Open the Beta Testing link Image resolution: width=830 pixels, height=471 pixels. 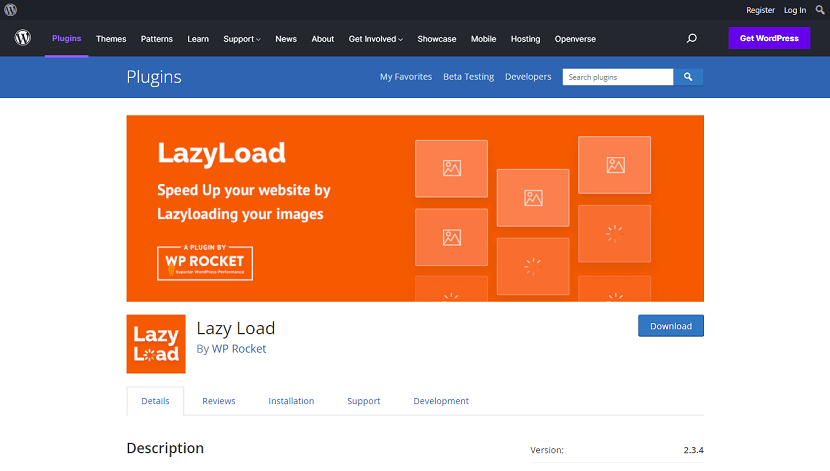(468, 77)
